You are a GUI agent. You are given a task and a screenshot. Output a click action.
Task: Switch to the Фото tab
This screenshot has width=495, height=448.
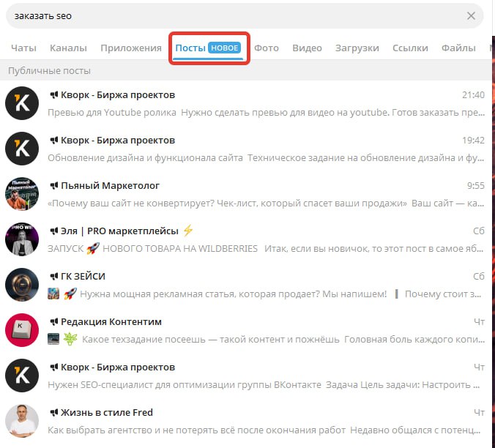click(267, 48)
